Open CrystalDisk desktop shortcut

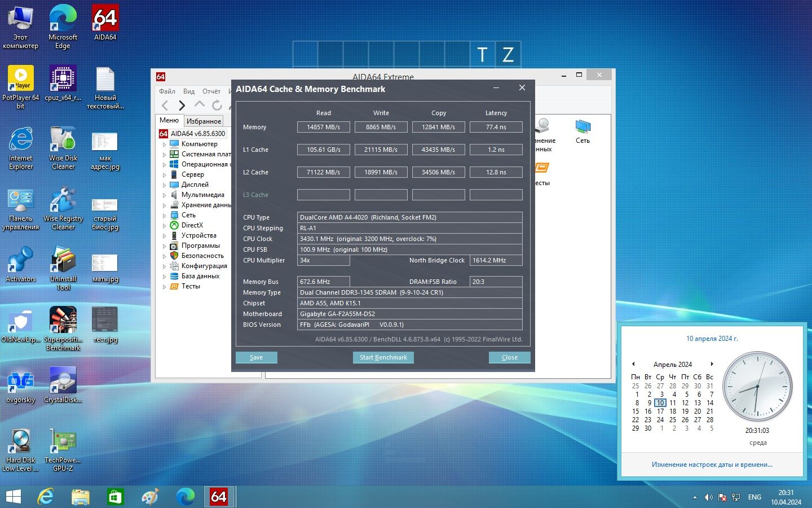(63, 385)
